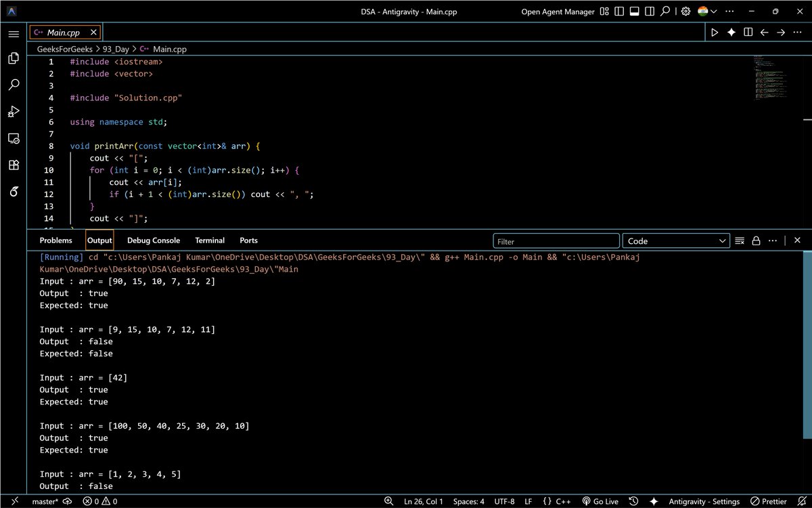Viewport: 812px width, 508px height.
Task: Open the Search view in the activity bar
Action: (14, 85)
